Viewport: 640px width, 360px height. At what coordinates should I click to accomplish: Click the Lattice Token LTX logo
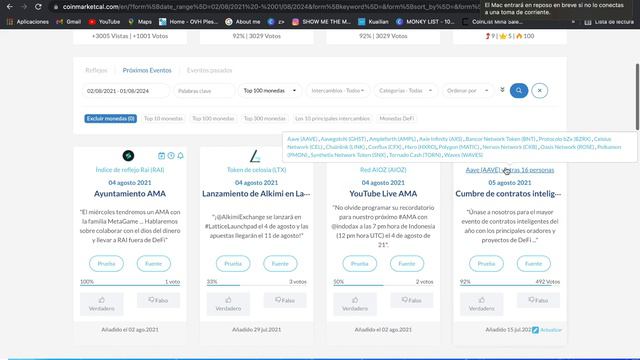255,156
